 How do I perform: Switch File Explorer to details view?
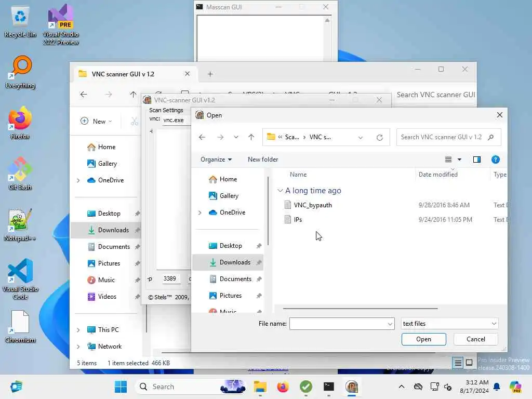(x=458, y=363)
